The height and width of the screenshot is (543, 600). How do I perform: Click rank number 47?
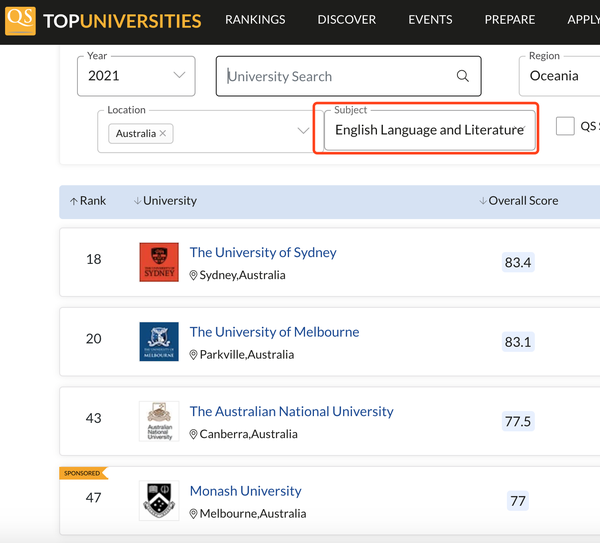[x=94, y=497]
